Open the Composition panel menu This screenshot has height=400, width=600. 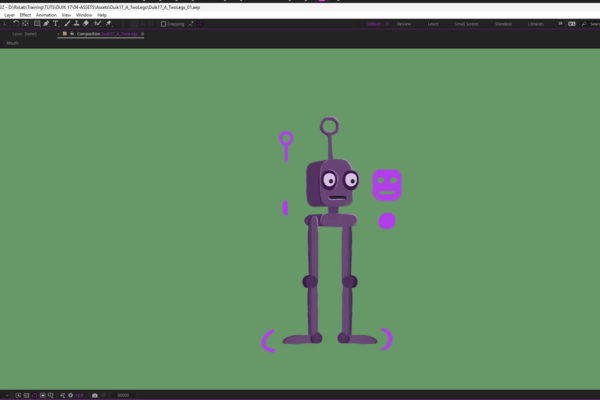coord(143,33)
